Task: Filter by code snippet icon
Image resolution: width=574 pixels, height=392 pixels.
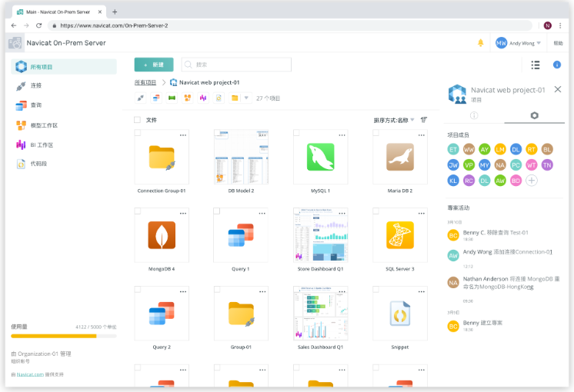Action: 219,98
